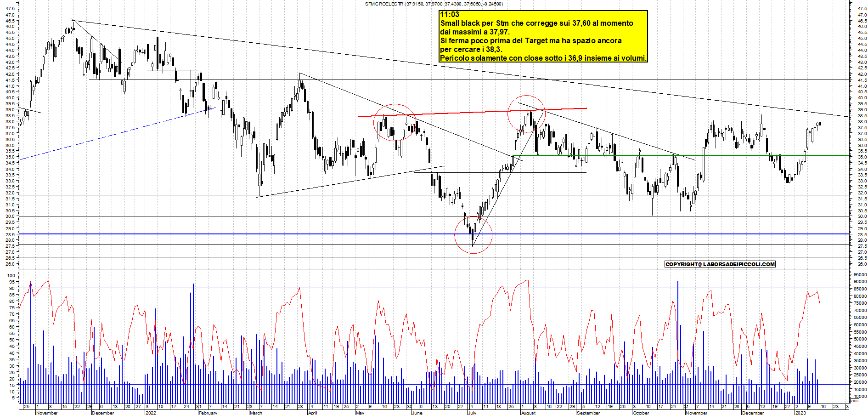
Task: Click the STMICROELECTR chart title with quote values
Action: 434,4
